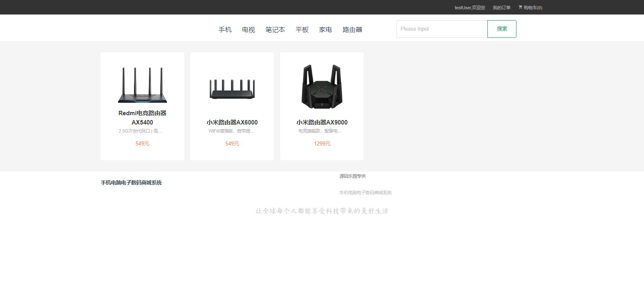Image resolution: width=644 pixels, height=305 pixels.
Task: Click the 源码乐园专供 footer text
Action: pos(352,176)
